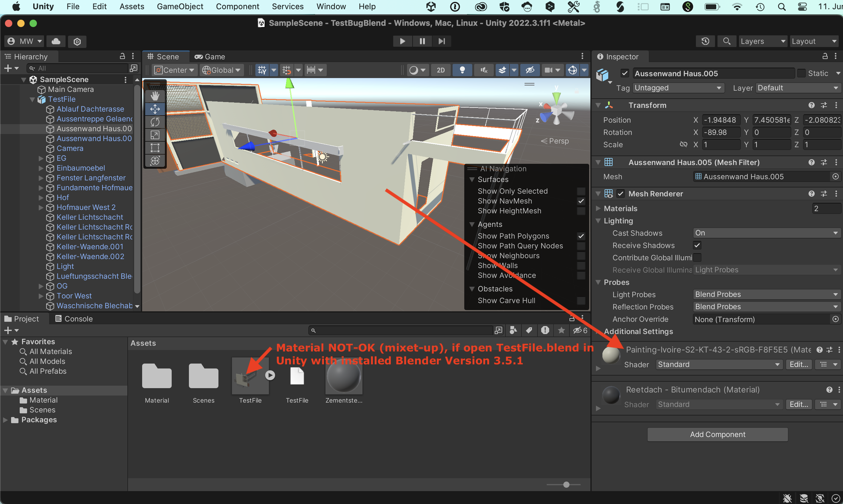
Task: Expand the Hofmauer West 2 tree item
Action: tap(41, 207)
